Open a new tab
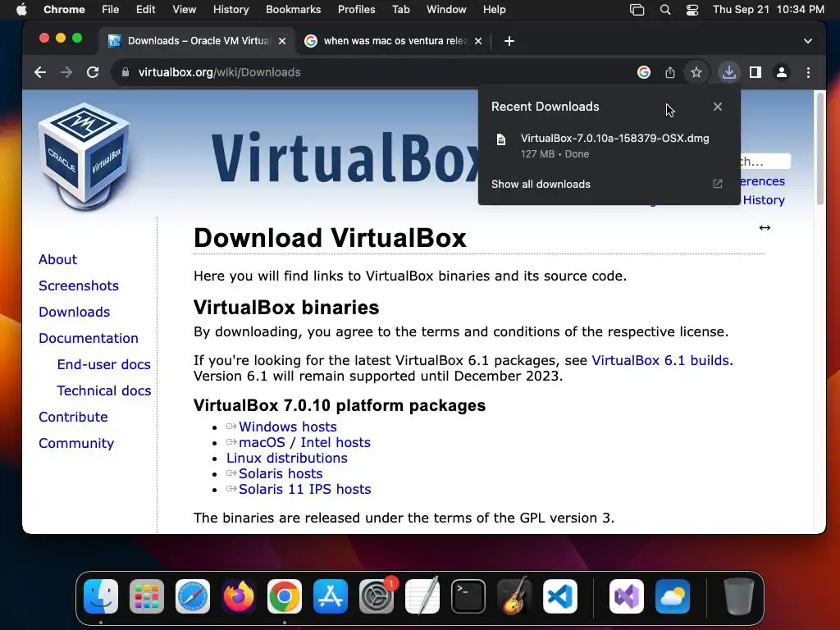 click(x=509, y=41)
